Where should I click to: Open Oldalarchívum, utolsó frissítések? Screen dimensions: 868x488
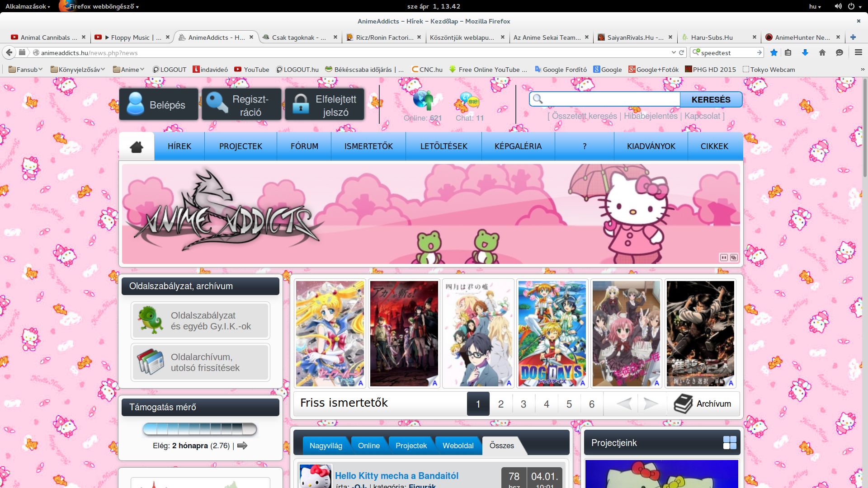(x=200, y=362)
